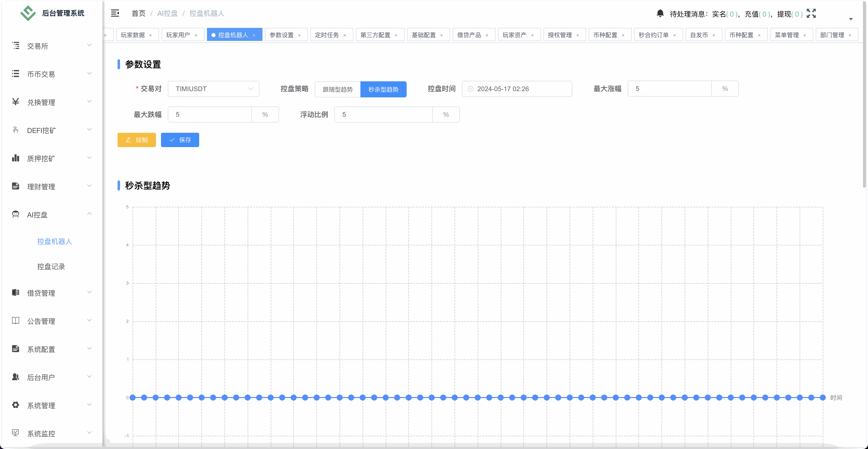This screenshot has width=868, height=449.
Task: Open 质押挖矿 via its bar chart icon
Action: pos(16,158)
